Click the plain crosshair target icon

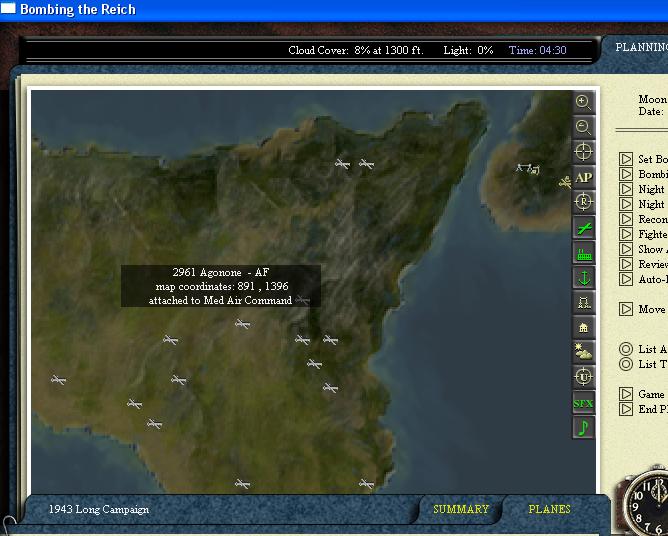coord(583,152)
